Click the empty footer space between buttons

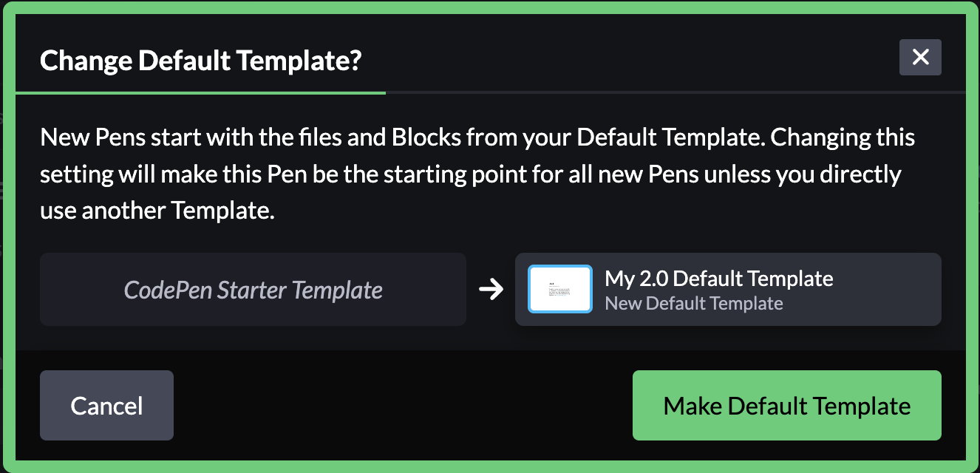coord(403,406)
